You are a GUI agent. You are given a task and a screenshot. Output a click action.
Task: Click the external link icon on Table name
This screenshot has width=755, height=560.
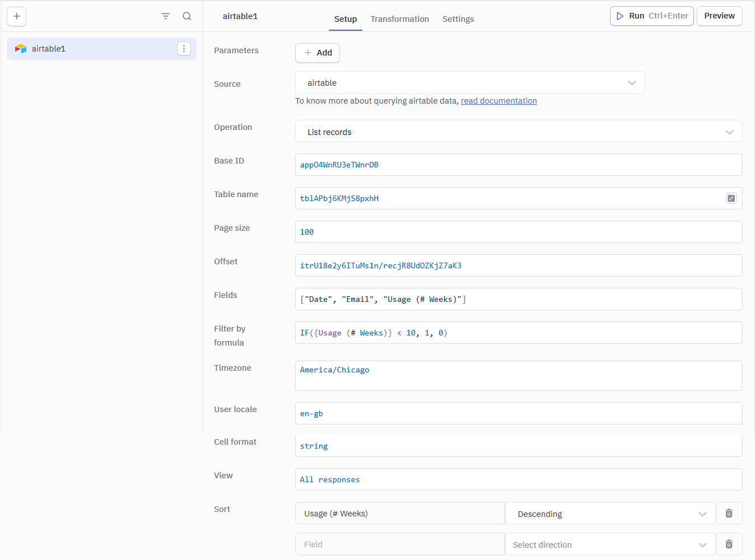pyautogui.click(x=731, y=198)
